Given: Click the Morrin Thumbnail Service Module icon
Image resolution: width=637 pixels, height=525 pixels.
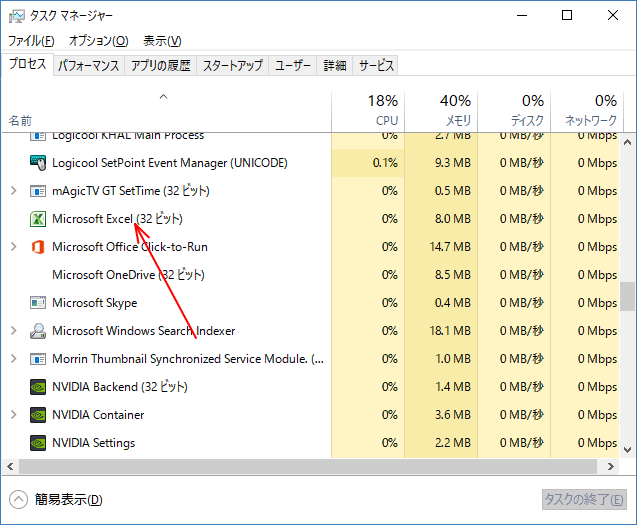Looking at the screenshot, I should point(38,359).
